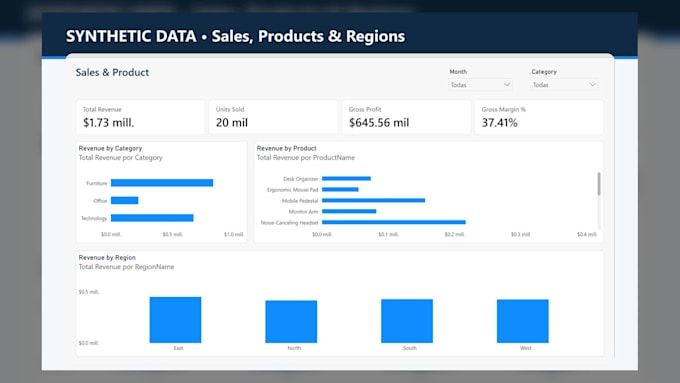Image resolution: width=680 pixels, height=383 pixels.
Task: Select the Gross Profit card
Action: point(406,117)
